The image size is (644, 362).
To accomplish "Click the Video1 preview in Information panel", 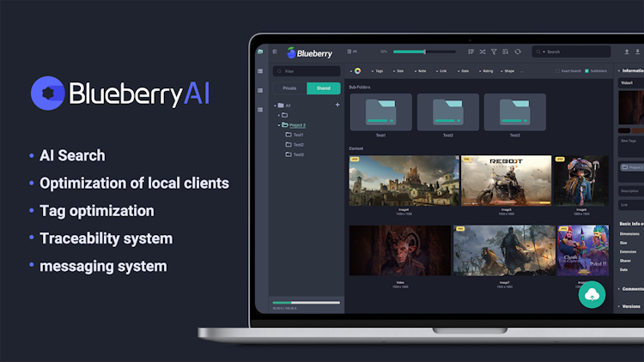I will (x=631, y=107).
